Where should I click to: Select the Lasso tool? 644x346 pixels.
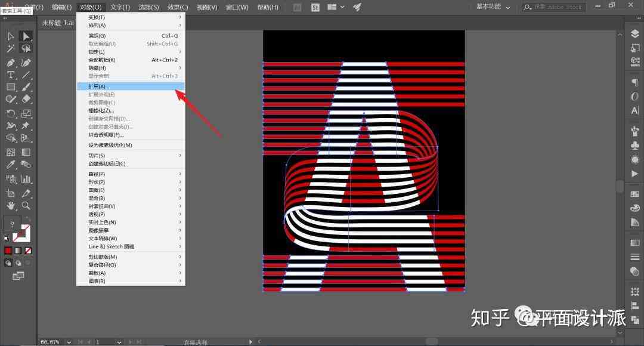coord(26,48)
